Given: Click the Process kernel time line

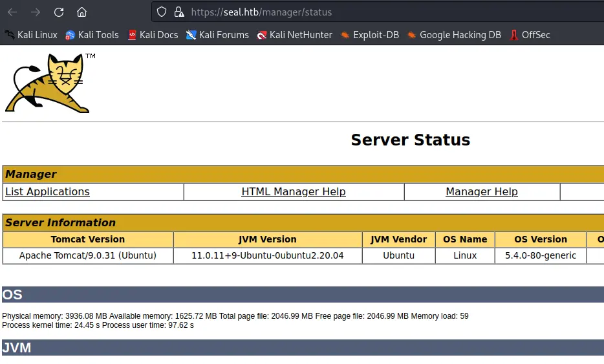Looking at the screenshot, I should point(98,325).
